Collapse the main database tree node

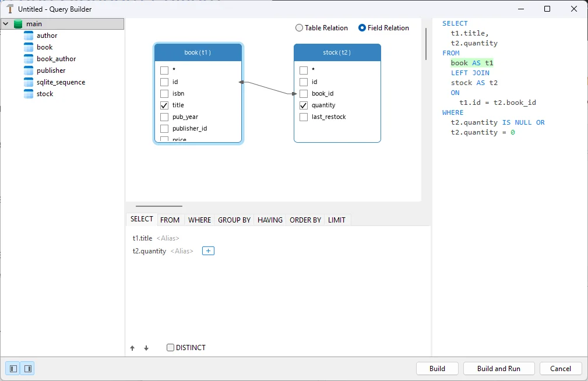(6, 24)
